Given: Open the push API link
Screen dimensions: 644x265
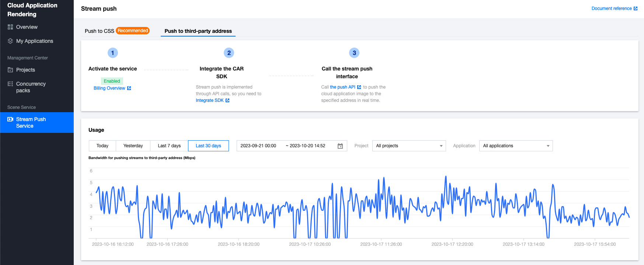Looking at the screenshot, I should 342,87.
